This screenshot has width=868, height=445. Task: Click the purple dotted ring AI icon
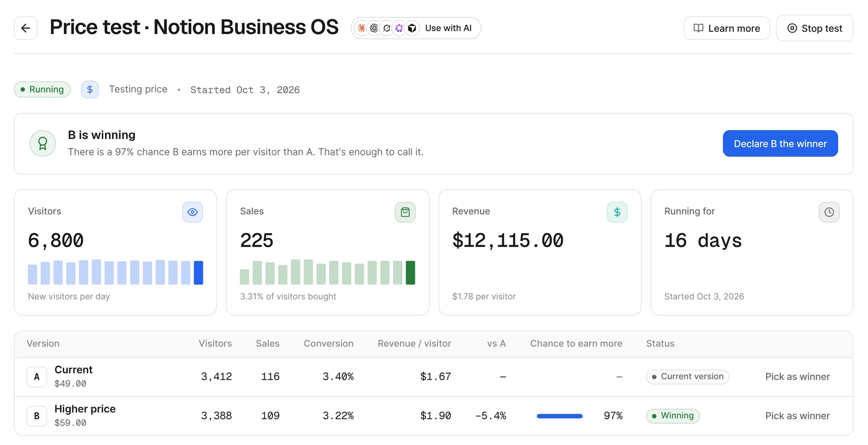[399, 28]
